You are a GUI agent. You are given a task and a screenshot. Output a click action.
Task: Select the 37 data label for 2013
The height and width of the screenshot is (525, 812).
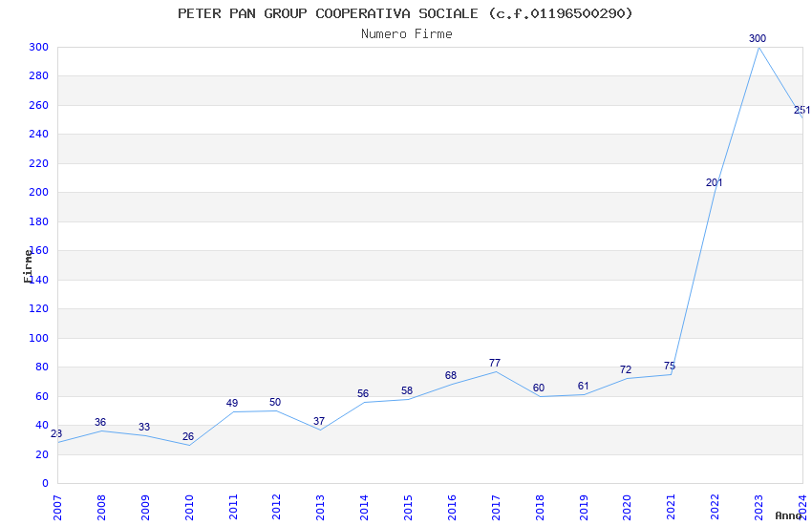click(319, 421)
